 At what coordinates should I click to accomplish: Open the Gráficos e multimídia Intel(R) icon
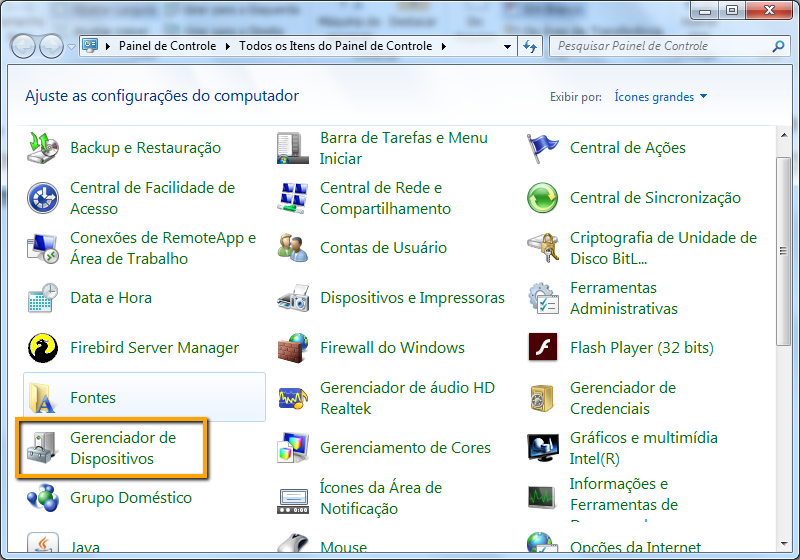click(542, 448)
